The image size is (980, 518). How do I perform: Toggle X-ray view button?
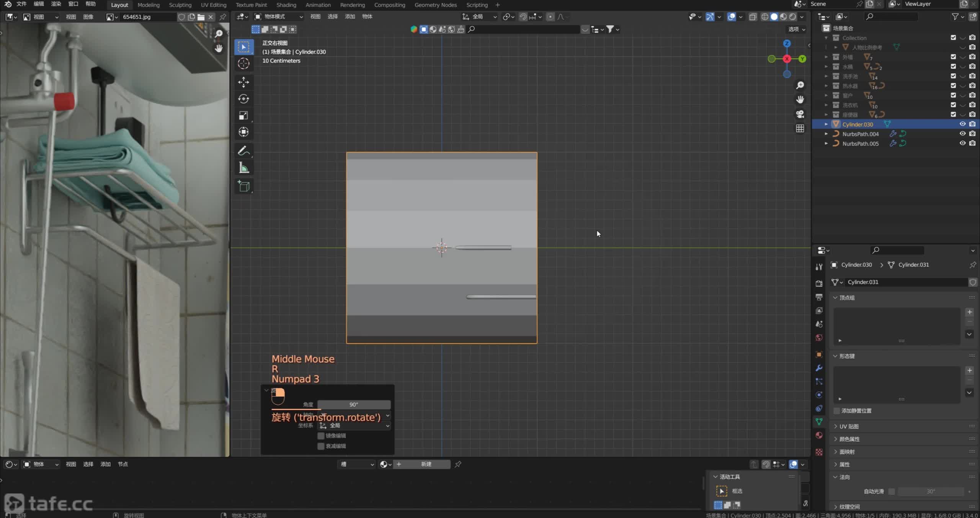pos(753,17)
